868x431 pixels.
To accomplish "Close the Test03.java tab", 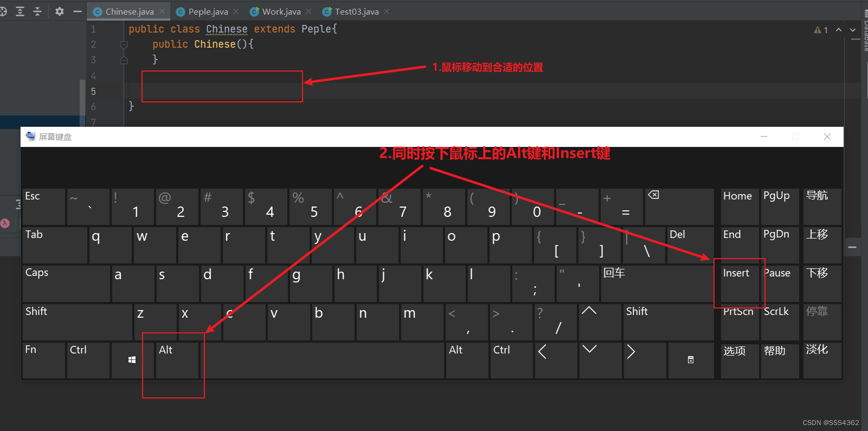I will (387, 11).
